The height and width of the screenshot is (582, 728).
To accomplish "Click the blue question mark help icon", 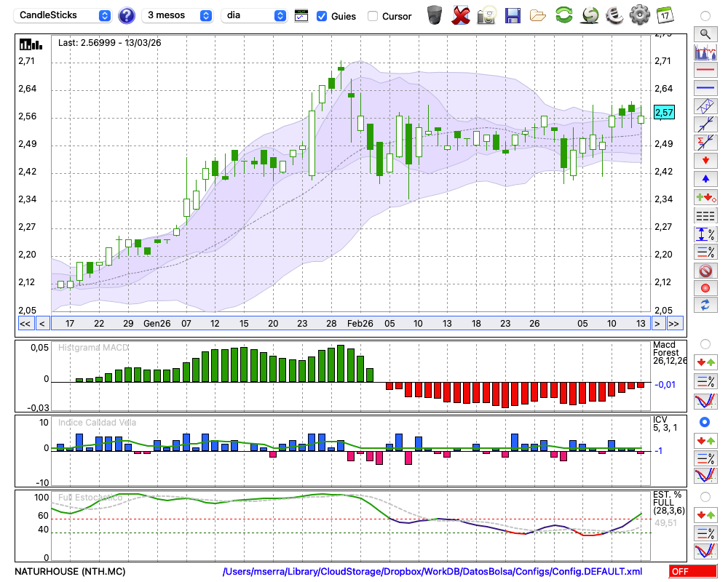I will click(x=127, y=15).
